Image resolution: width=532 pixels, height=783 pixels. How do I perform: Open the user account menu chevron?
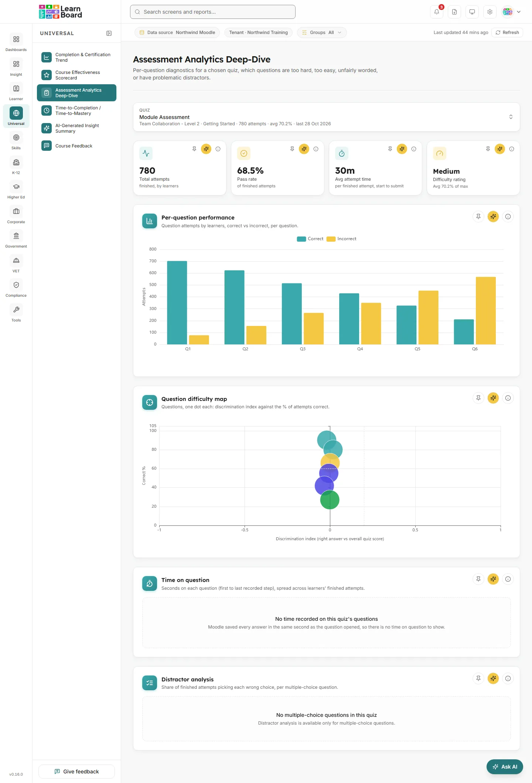point(519,12)
